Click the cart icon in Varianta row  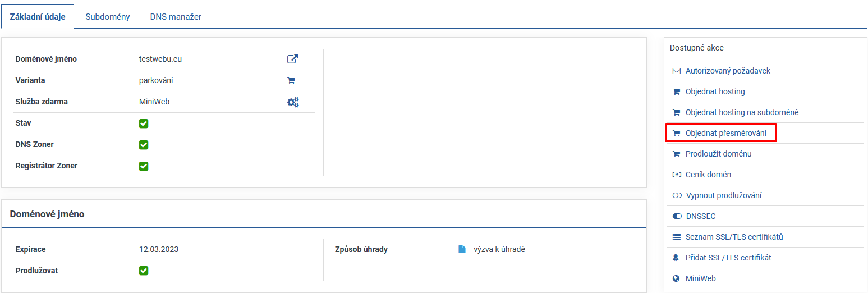(x=291, y=80)
